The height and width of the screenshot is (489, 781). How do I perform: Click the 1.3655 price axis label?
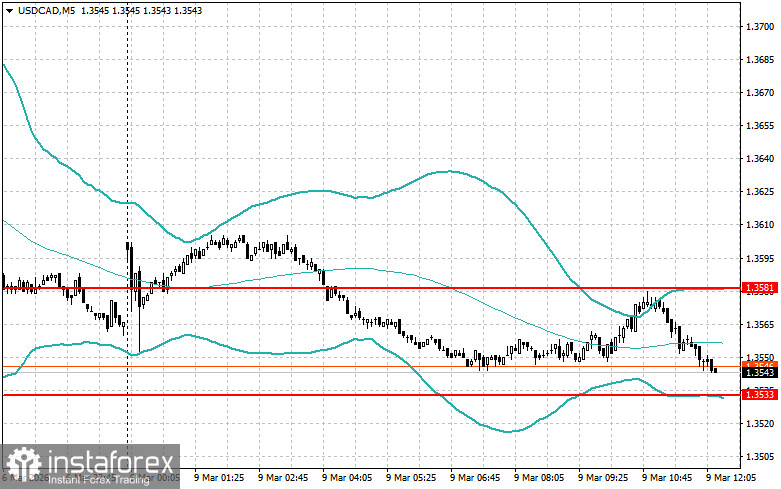coord(760,125)
